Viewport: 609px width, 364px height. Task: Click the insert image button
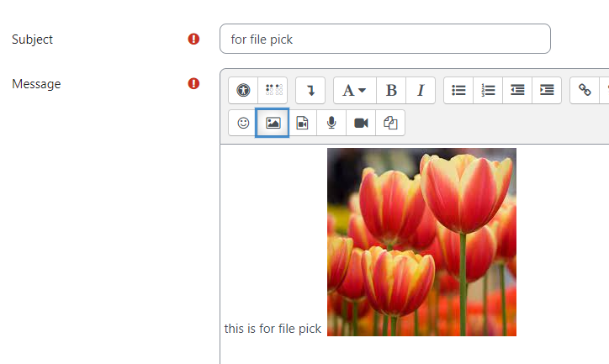[x=273, y=123]
